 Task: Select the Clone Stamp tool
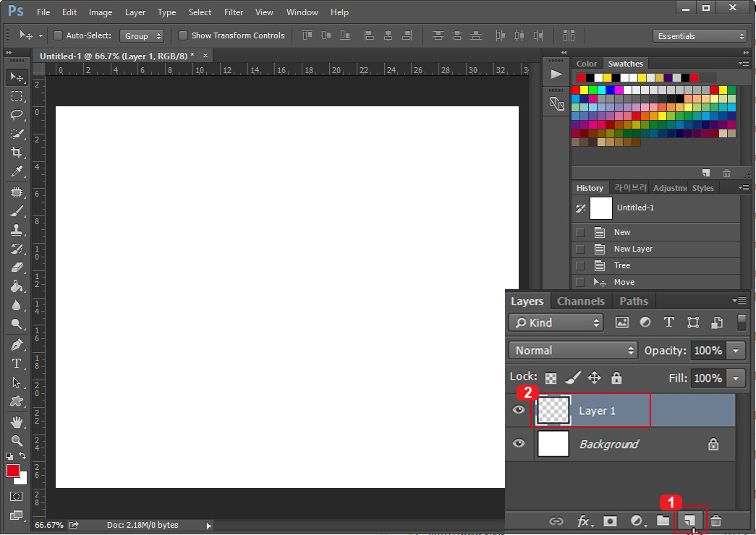coord(17,230)
